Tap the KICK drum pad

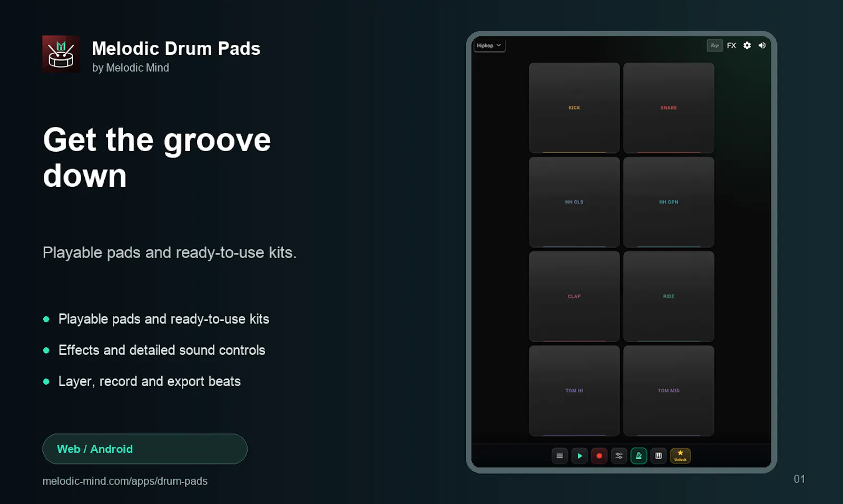tap(574, 108)
